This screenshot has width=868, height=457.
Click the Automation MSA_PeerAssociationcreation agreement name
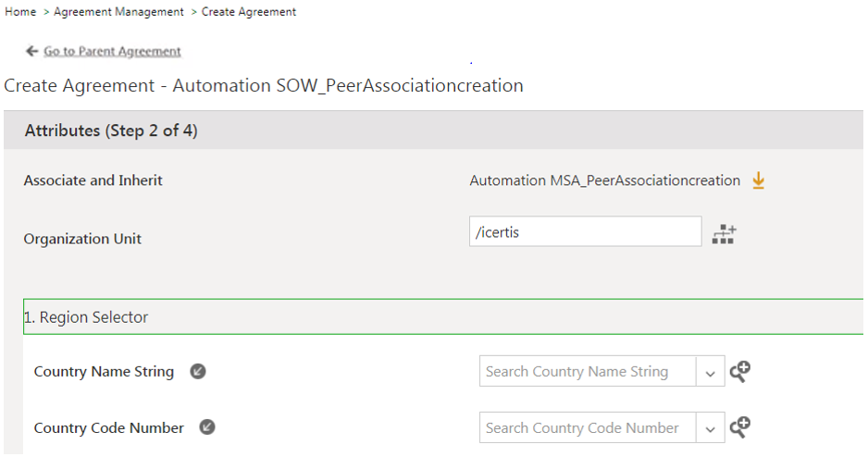point(604,180)
